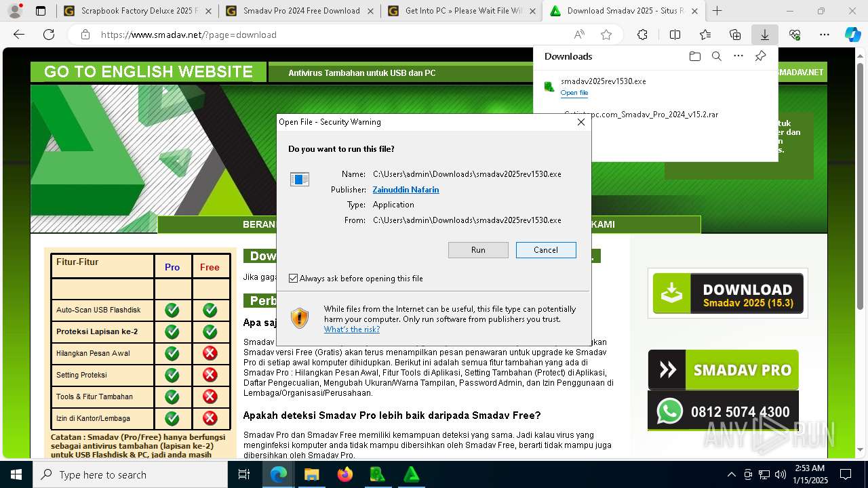Open the Edge profile icon
The image size is (868, 488).
pos(15,11)
